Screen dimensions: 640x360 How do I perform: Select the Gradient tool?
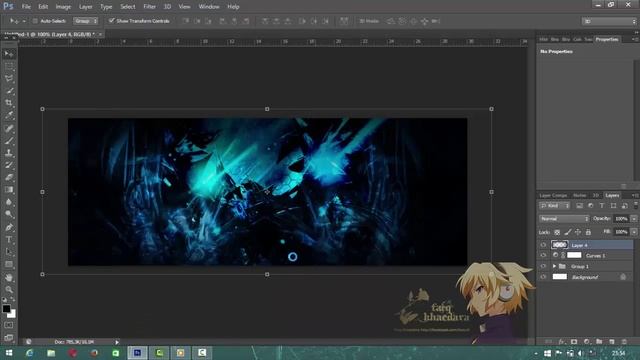9,190
